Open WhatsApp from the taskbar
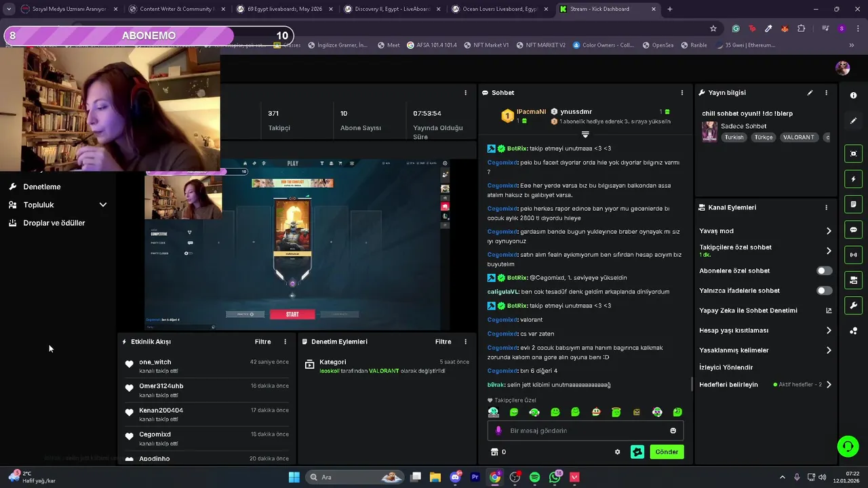The image size is (868, 488). point(555,477)
